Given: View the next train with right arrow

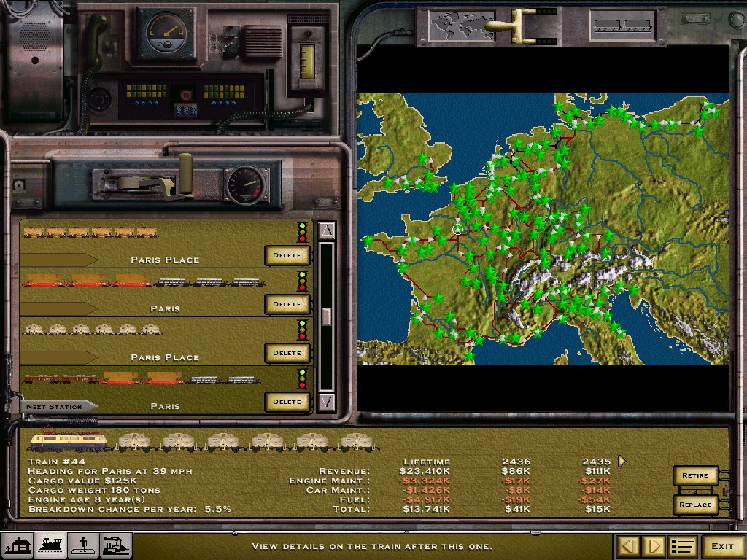Looking at the screenshot, I should pos(653,545).
